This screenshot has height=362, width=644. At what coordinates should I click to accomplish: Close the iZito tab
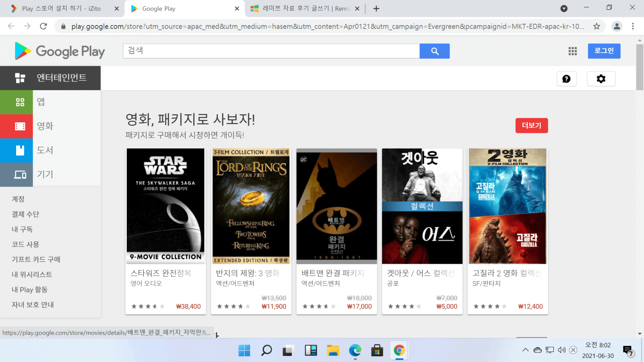coord(117,8)
